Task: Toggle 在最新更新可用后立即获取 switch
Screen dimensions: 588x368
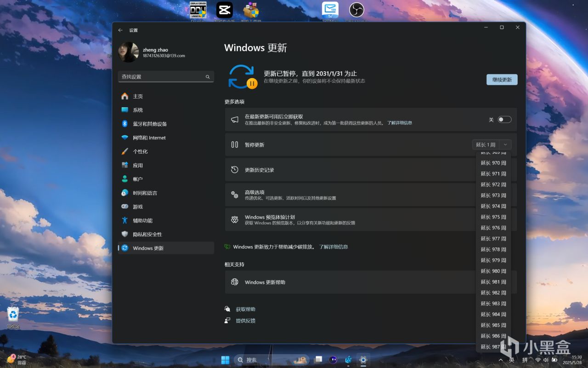Action: pyautogui.click(x=504, y=120)
